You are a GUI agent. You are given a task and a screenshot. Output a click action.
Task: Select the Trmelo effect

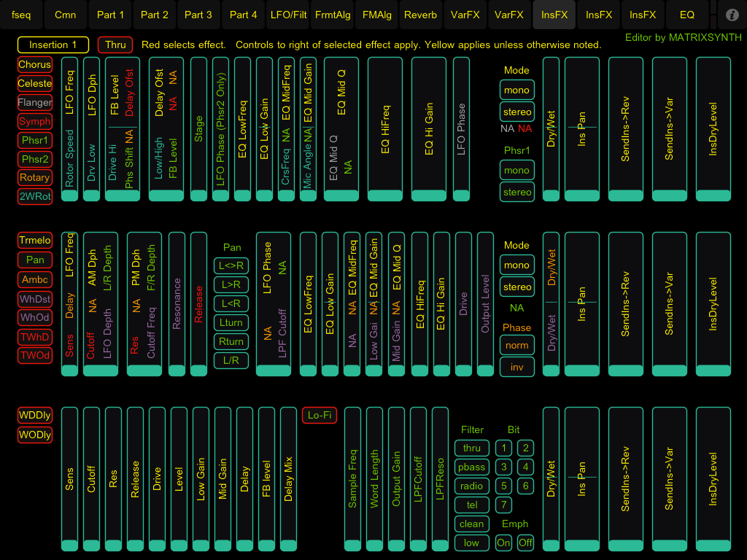tap(35, 241)
